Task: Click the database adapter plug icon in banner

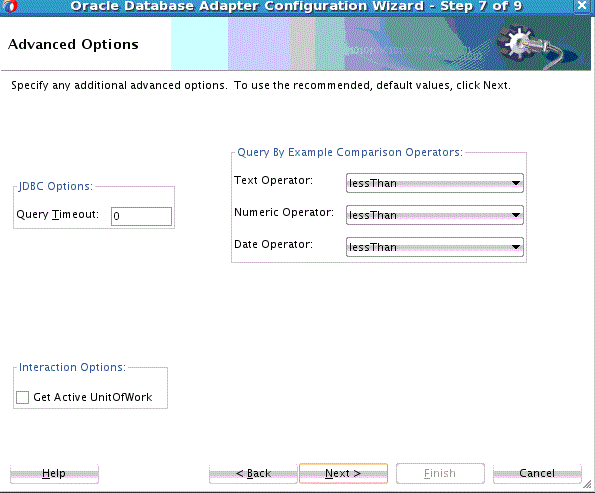Action: tap(529, 45)
